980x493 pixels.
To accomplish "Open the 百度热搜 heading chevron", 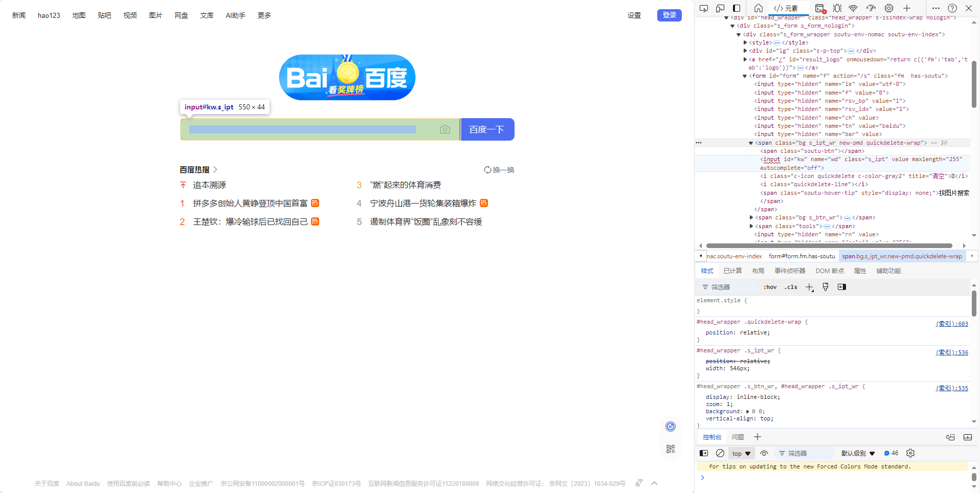I will tap(215, 170).
